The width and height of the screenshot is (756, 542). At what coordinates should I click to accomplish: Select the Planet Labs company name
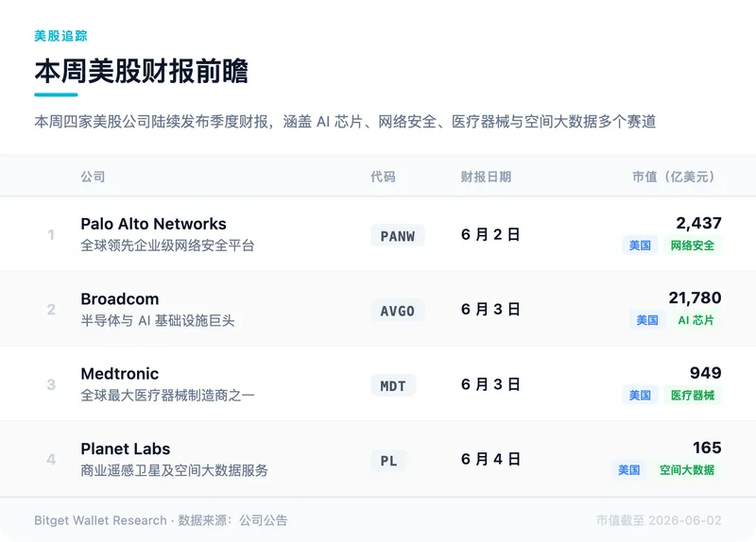point(126,449)
